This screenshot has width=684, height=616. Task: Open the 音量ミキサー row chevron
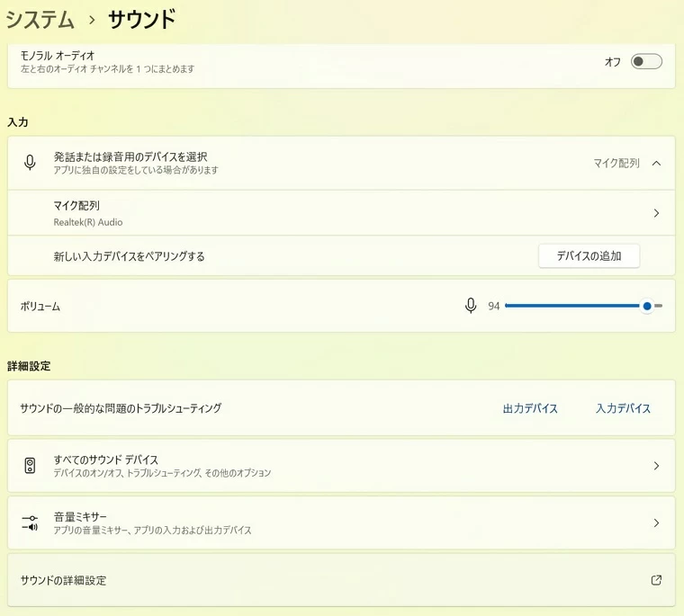coord(656,522)
